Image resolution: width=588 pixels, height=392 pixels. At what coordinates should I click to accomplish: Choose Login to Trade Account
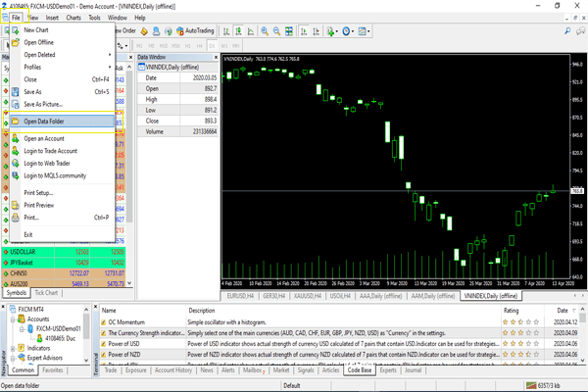tap(63, 151)
